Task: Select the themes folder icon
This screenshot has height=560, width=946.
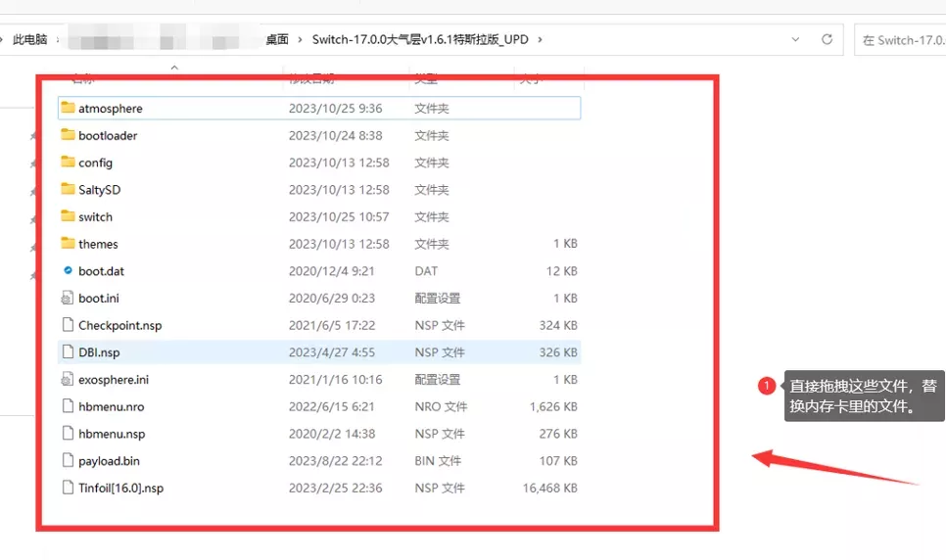Action: 69,244
